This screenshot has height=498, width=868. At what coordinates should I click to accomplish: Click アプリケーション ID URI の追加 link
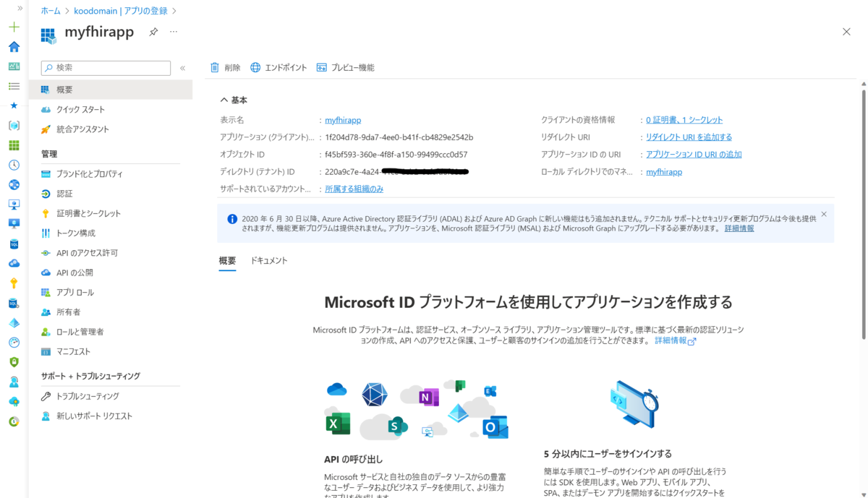[x=694, y=155]
